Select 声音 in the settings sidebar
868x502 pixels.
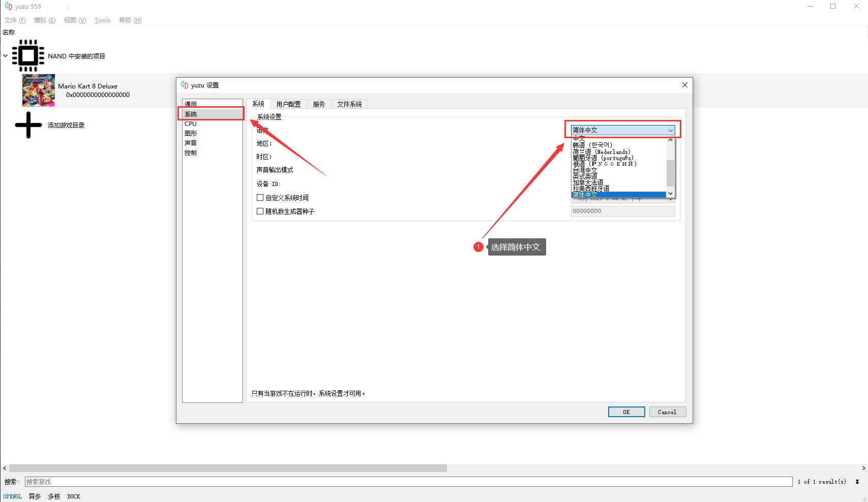[212, 143]
